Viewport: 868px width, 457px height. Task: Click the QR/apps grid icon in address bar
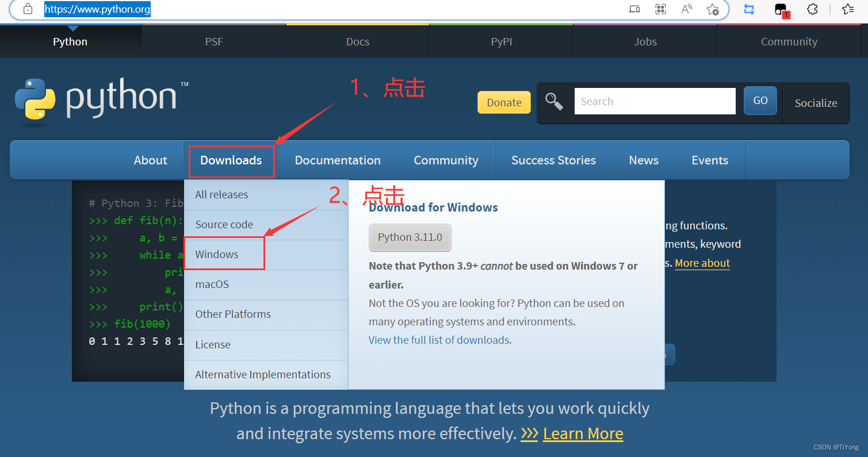tap(661, 9)
